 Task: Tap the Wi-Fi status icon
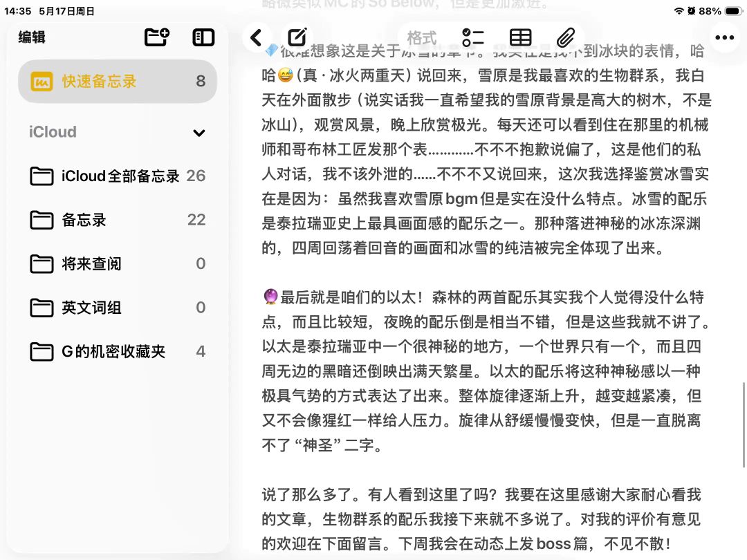point(679,11)
